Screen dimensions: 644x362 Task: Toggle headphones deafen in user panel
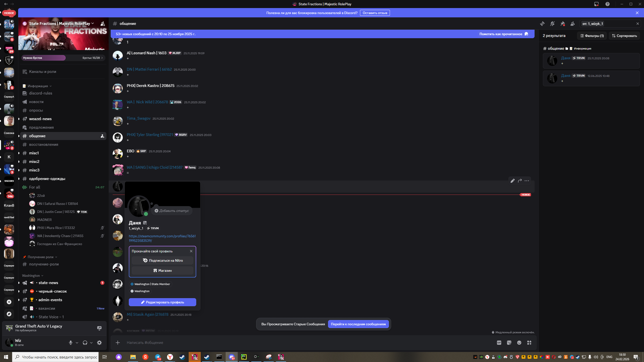85,343
